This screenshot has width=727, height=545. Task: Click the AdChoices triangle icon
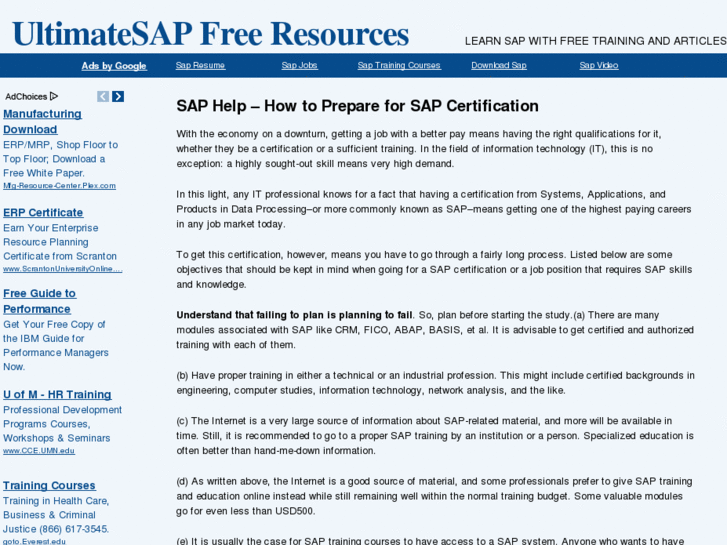coord(54,96)
